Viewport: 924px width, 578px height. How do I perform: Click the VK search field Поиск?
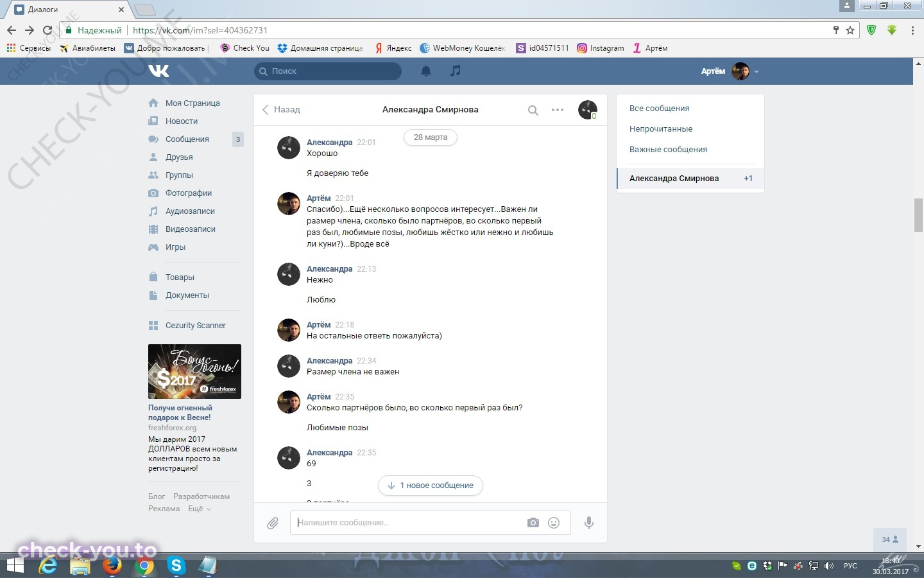[x=328, y=71]
